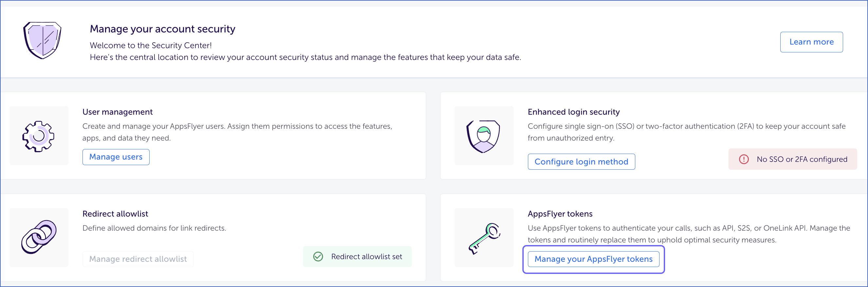Click Configure login method button
The width and height of the screenshot is (868, 287).
click(581, 162)
